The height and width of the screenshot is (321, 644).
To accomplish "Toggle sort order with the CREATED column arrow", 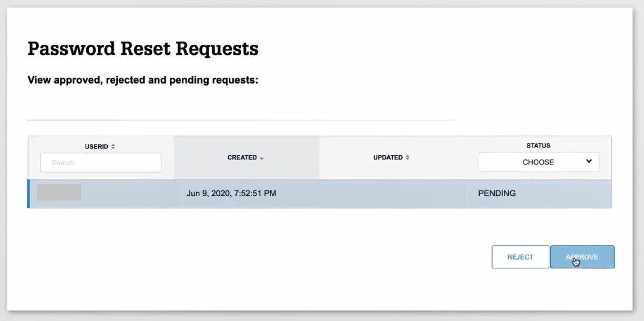I will point(261,157).
